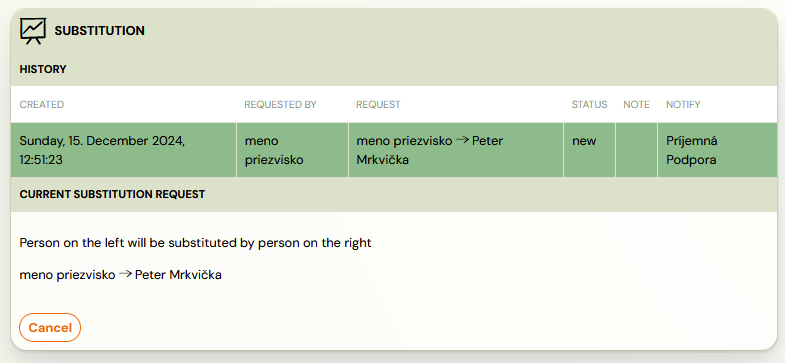
Task: Click the 'Person on the left' description text
Action: tap(195, 243)
